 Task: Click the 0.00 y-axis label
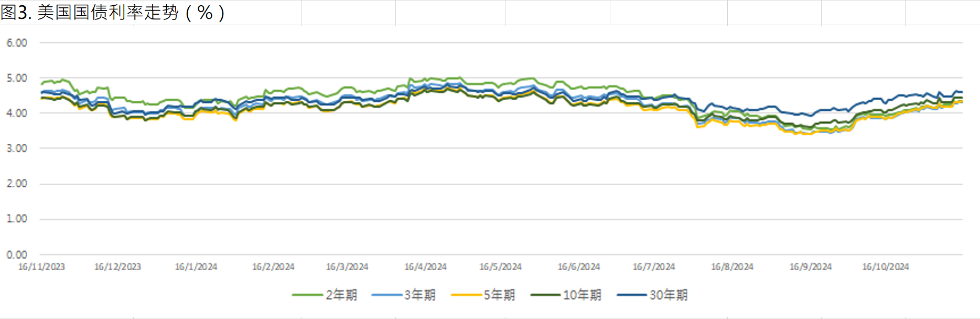[17, 254]
